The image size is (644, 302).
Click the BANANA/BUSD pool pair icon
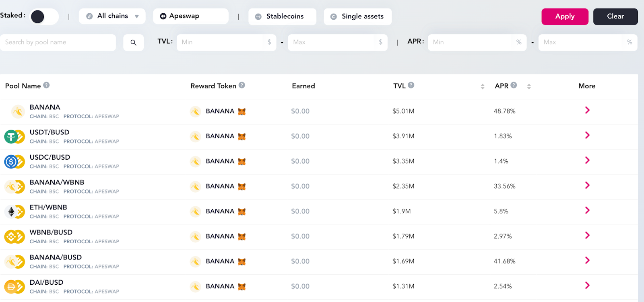pyautogui.click(x=14, y=262)
